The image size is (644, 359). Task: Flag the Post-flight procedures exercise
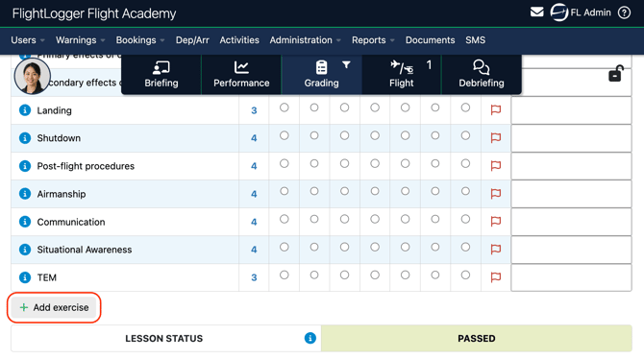pyautogui.click(x=496, y=166)
